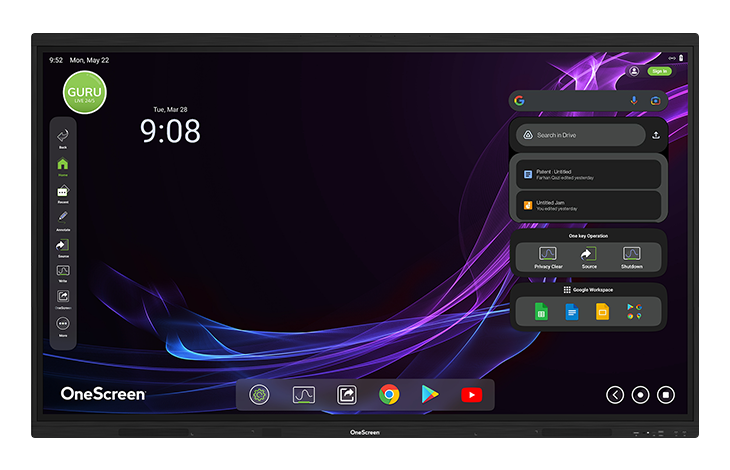Tap the circular back navigation button

tap(615, 395)
